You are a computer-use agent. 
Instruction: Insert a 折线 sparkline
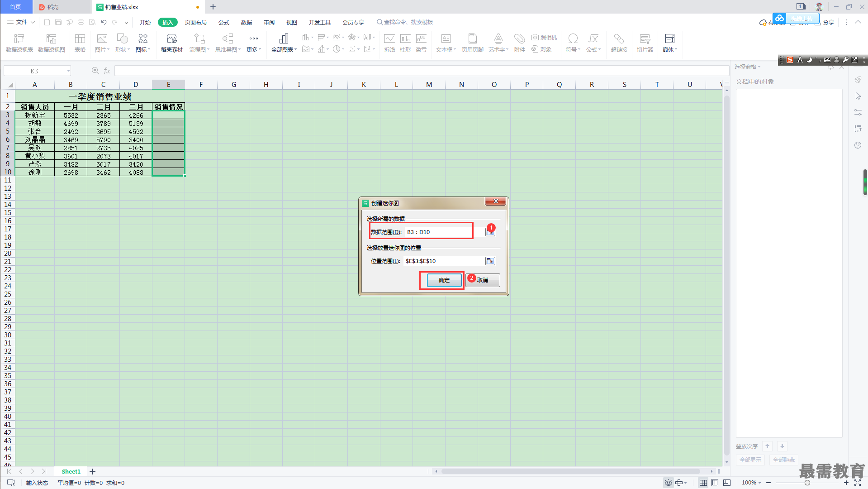[x=389, y=43]
